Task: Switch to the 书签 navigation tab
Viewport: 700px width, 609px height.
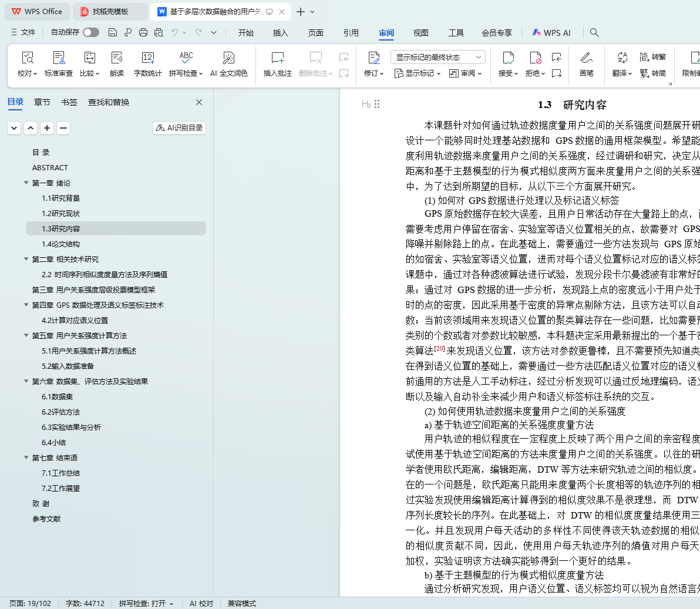Action: point(69,102)
